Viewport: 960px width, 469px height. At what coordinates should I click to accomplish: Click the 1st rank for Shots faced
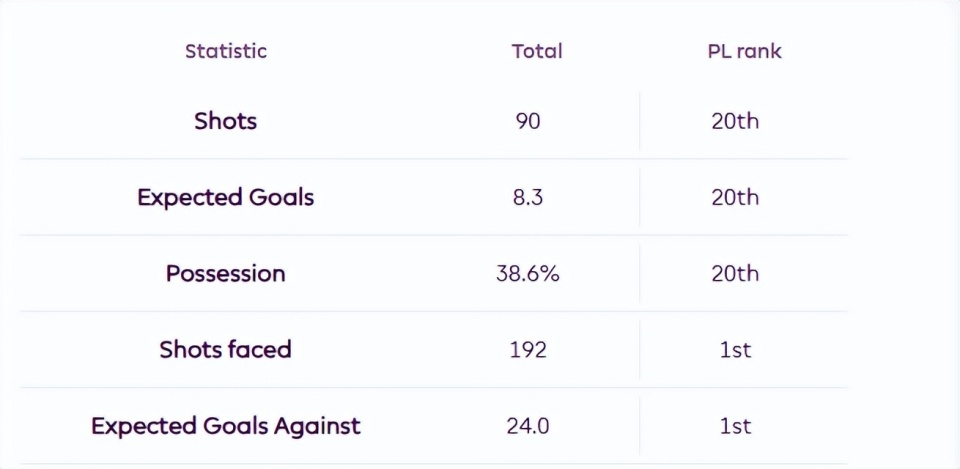coord(735,349)
